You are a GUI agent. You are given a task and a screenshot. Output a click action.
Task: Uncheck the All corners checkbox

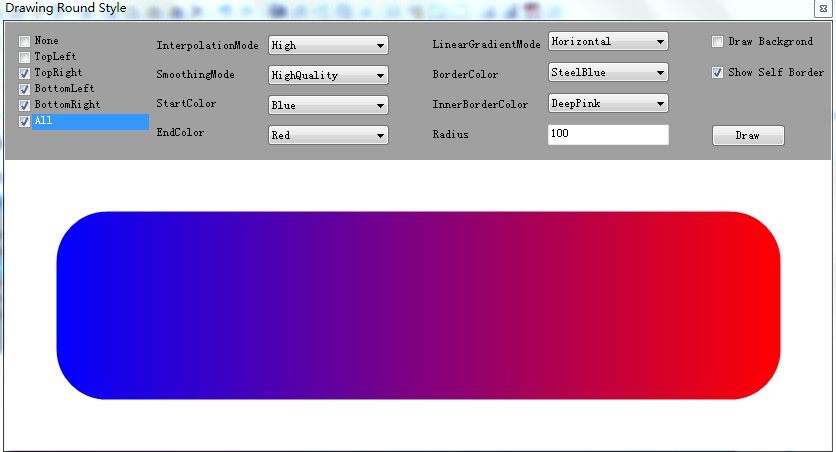24,122
